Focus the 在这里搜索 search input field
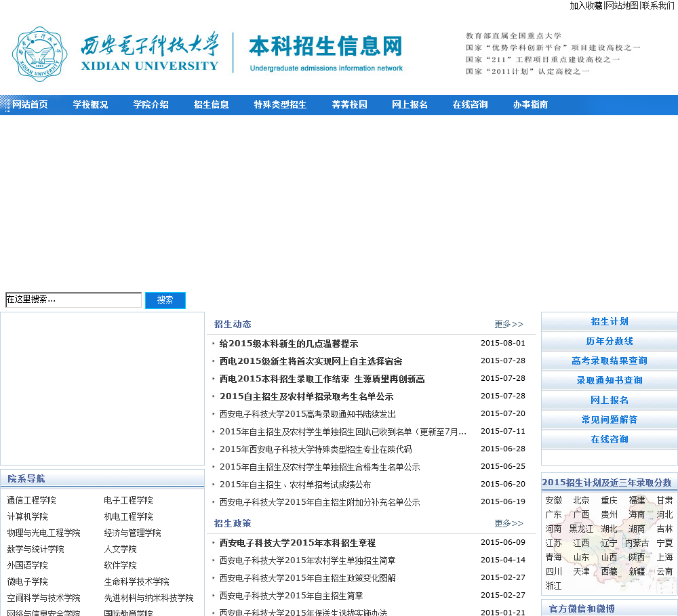 73,300
